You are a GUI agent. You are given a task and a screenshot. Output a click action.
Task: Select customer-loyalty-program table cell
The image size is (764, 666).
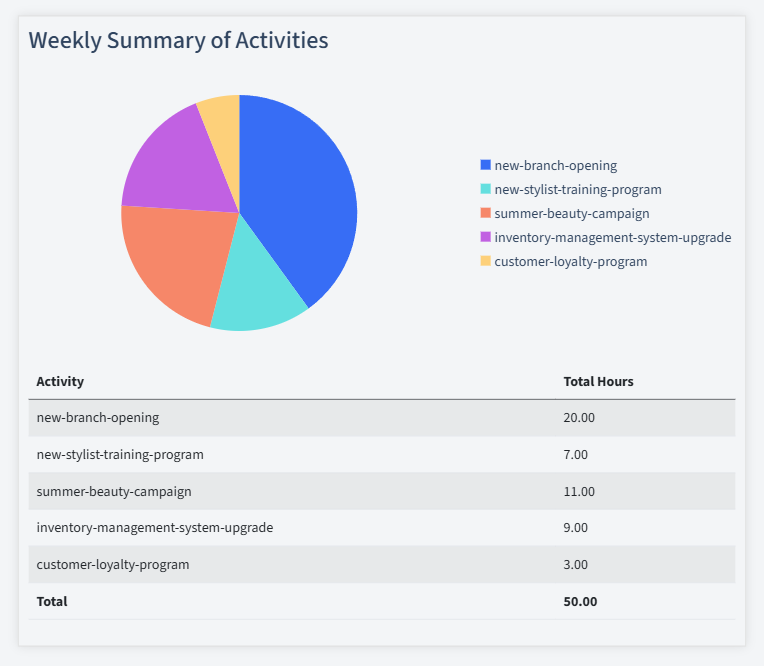pos(292,564)
